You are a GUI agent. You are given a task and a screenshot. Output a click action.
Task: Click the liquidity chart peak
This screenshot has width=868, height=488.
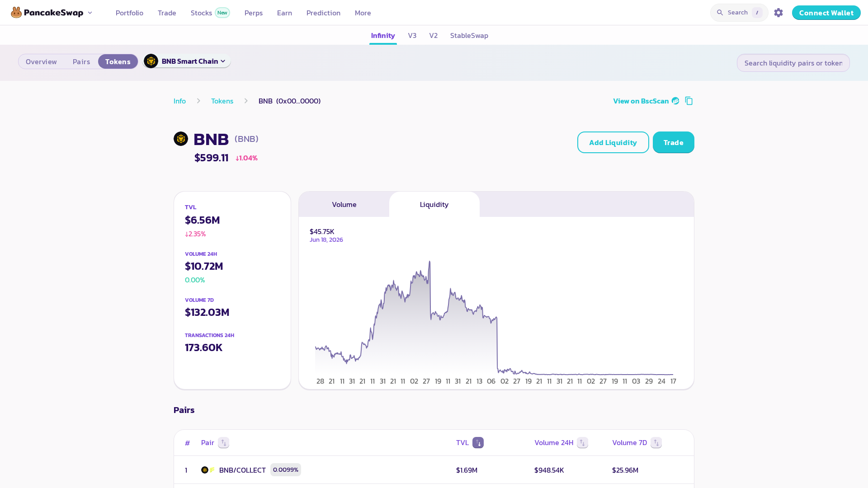429,261
